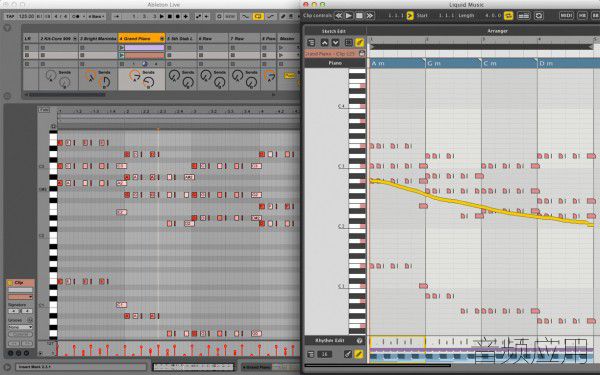
Task: Play the Ableton Live transport
Action: click(x=161, y=16)
